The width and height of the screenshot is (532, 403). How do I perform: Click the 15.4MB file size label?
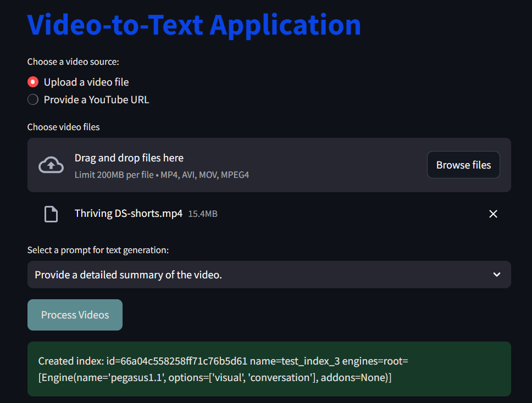(x=203, y=214)
